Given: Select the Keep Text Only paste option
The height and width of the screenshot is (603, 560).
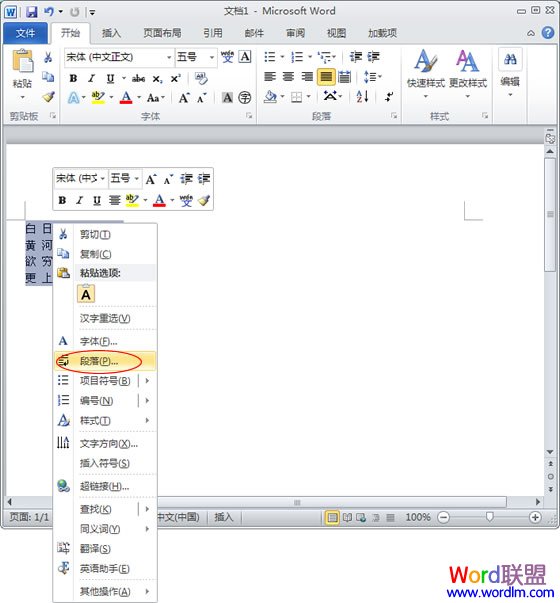Looking at the screenshot, I should point(86,294).
